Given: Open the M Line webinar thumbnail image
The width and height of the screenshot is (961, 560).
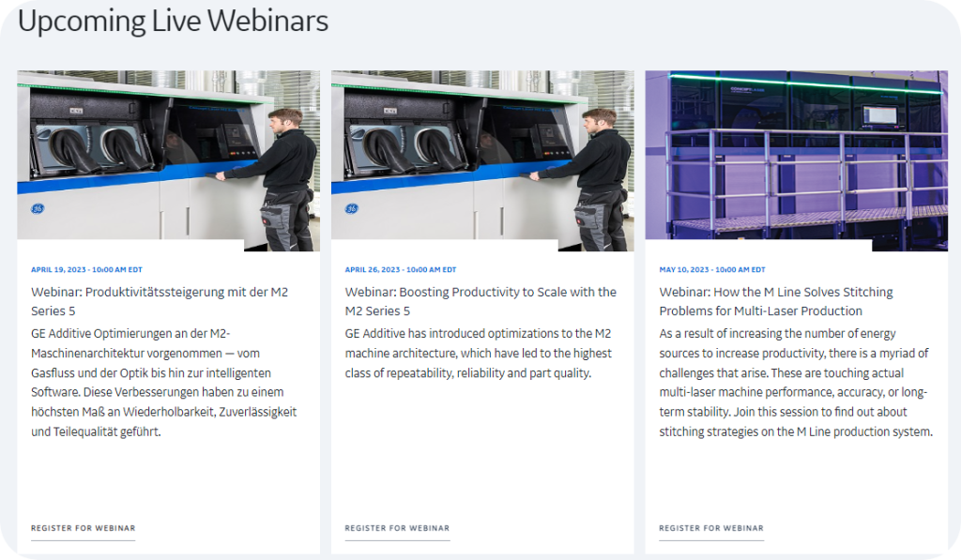Looking at the screenshot, I should click(x=796, y=160).
